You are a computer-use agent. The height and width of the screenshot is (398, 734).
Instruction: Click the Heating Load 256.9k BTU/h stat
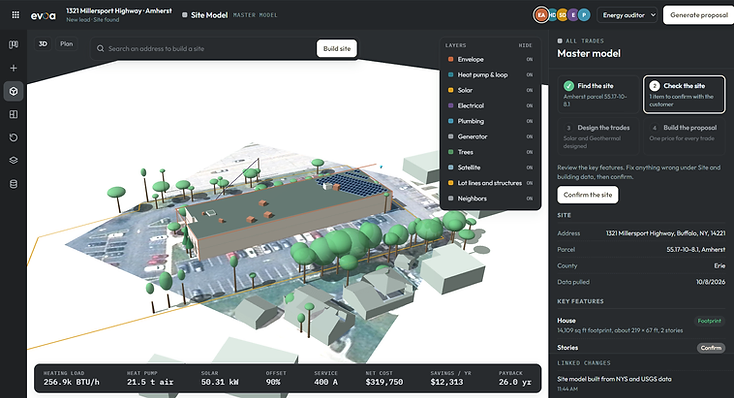[x=71, y=379]
